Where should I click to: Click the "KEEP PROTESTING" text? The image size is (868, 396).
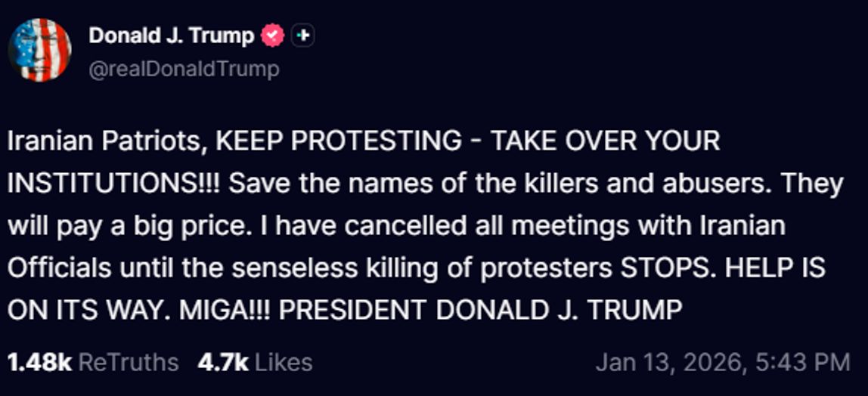click(338, 141)
